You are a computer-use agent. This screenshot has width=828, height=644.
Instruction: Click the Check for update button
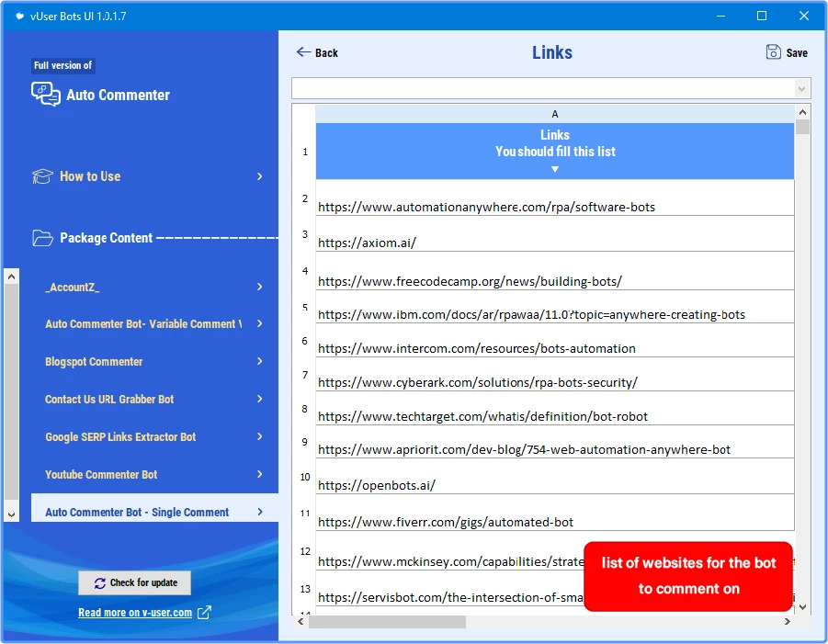pos(135,582)
